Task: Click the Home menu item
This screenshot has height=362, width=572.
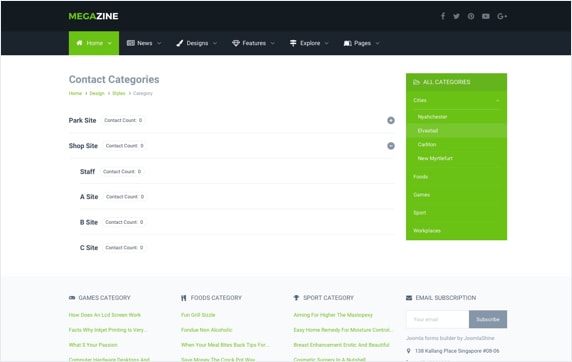Action: pos(94,43)
